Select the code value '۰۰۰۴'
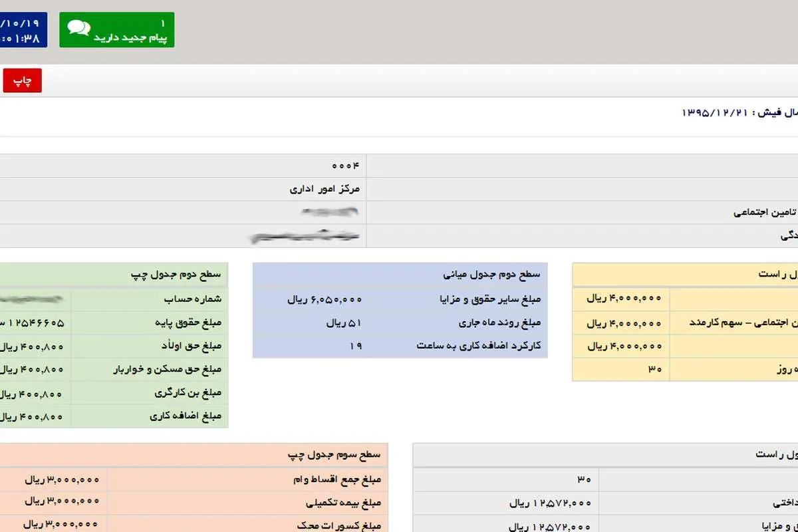Screen dimensions: 798x532 [x=345, y=166]
